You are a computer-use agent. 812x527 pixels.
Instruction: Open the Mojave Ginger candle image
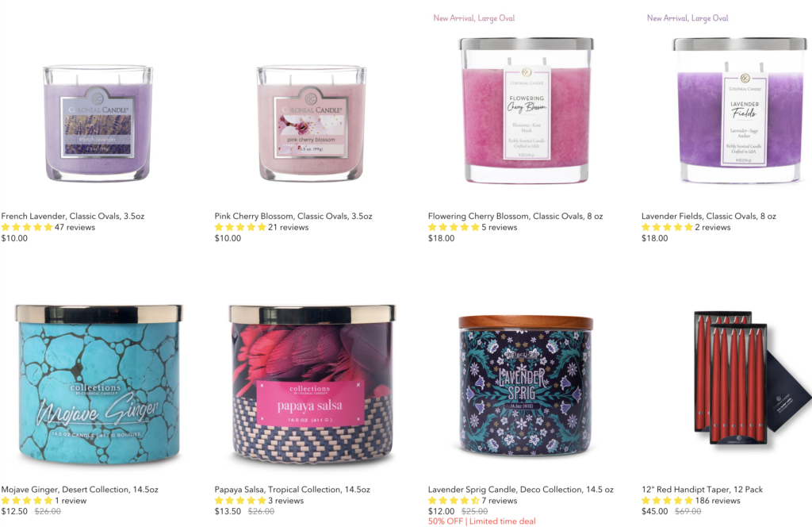coord(98,384)
